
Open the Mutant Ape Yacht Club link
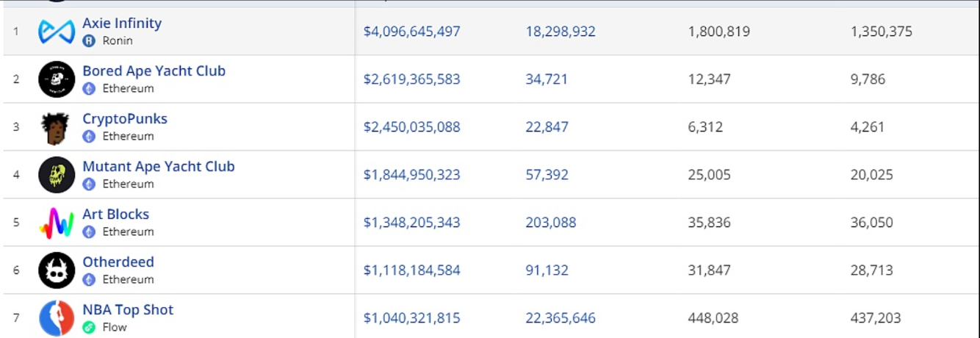pyautogui.click(x=158, y=167)
